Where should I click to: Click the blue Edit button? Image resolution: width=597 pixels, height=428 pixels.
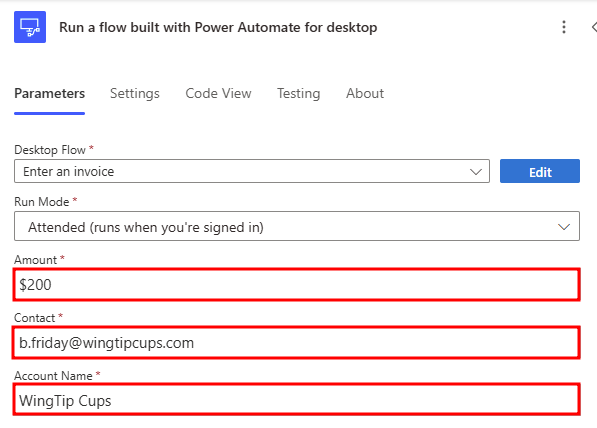[540, 171]
